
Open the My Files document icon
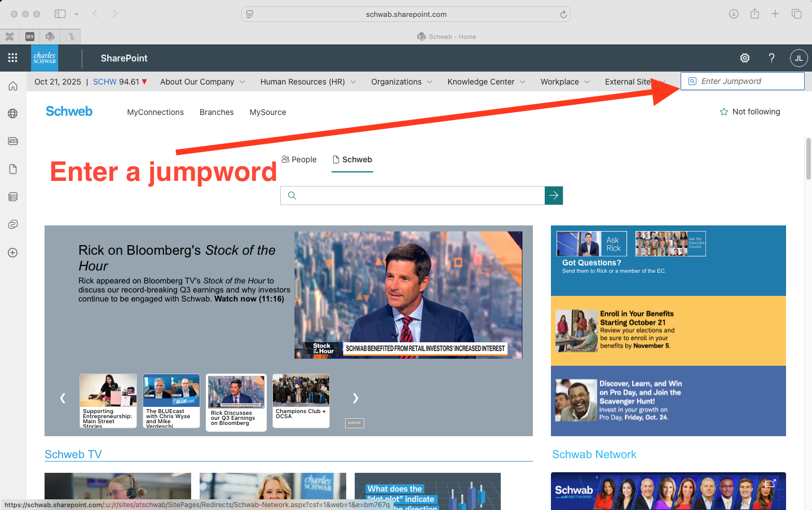(x=12, y=168)
